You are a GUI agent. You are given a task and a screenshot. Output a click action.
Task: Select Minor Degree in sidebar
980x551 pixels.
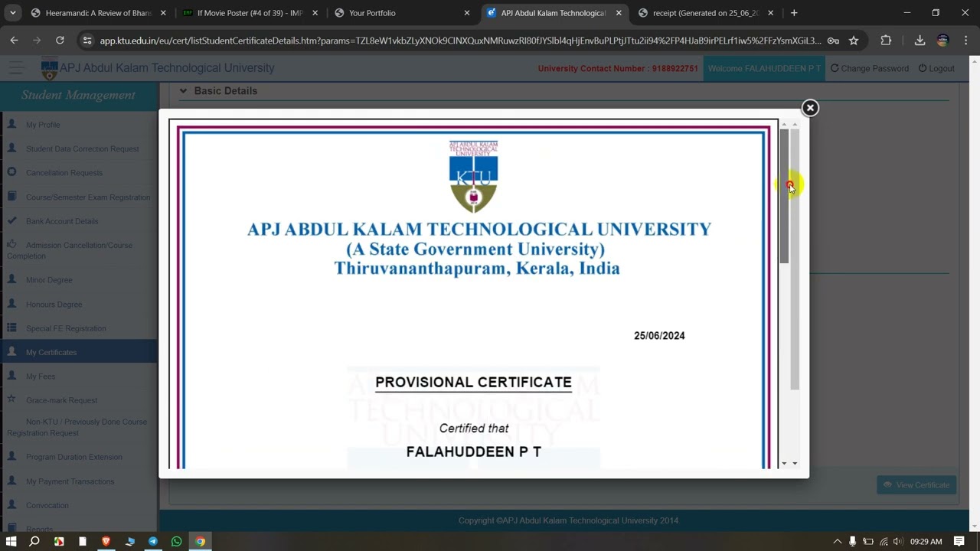tap(49, 280)
